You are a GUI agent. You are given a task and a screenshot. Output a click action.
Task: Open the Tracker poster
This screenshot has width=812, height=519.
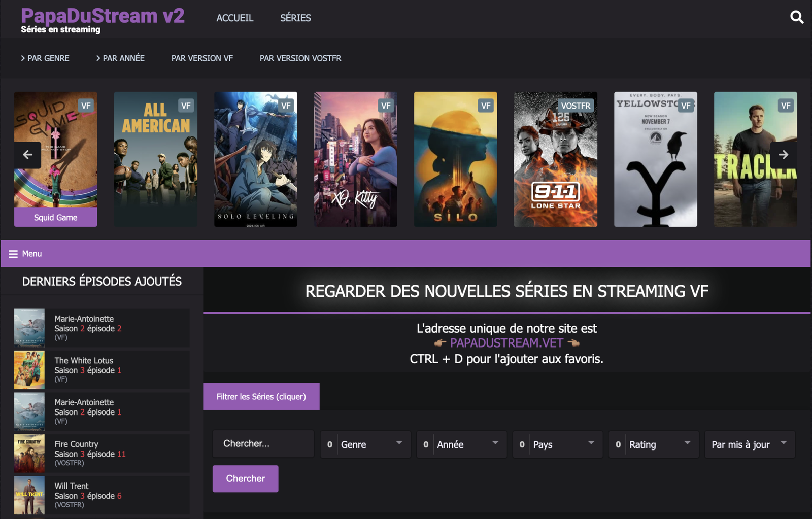coord(756,159)
